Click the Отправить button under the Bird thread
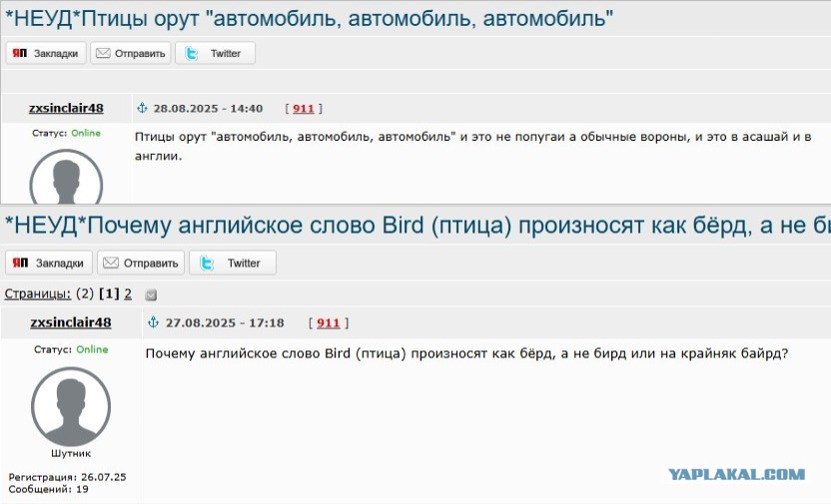 pyautogui.click(x=141, y=263)
